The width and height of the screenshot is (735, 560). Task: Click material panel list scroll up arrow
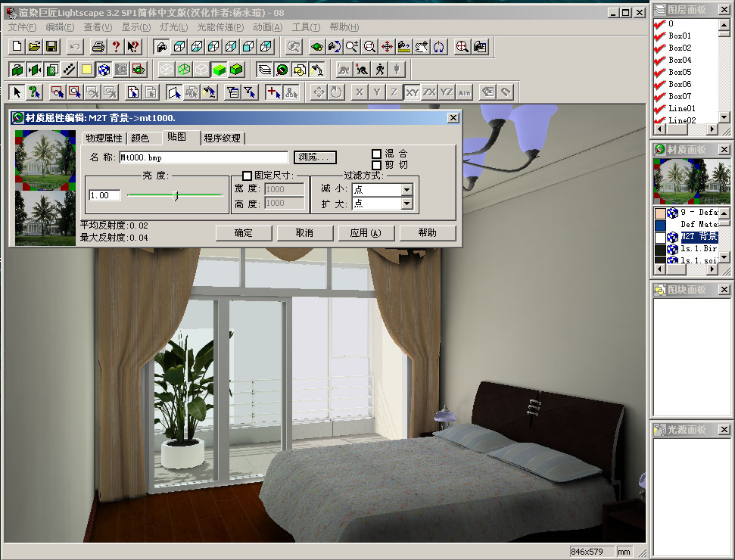pos(724,213)
